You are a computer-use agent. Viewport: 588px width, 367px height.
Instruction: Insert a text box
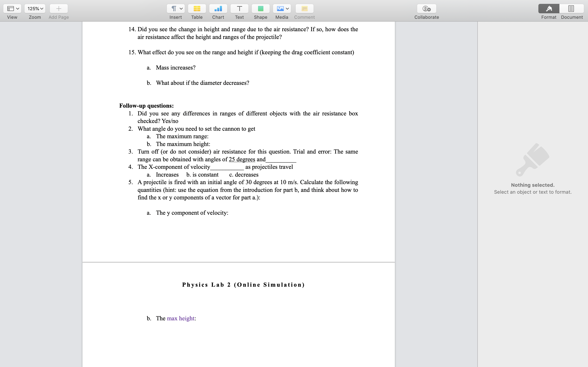pos(239,9)
